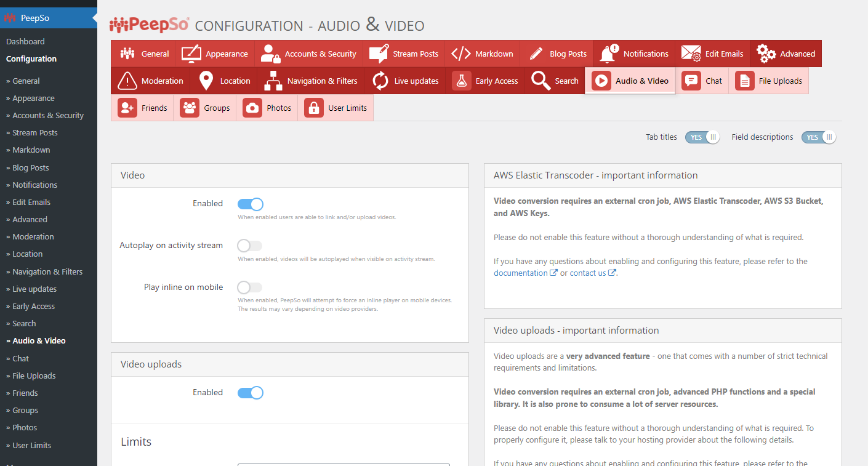Click PeepSo logo in page header

149,25
